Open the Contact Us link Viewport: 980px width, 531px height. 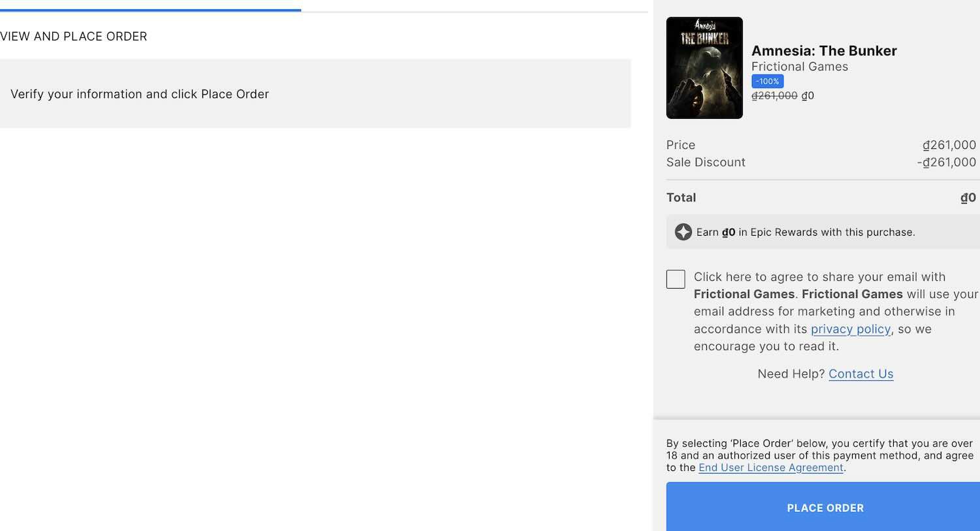[x=860, y=374]
